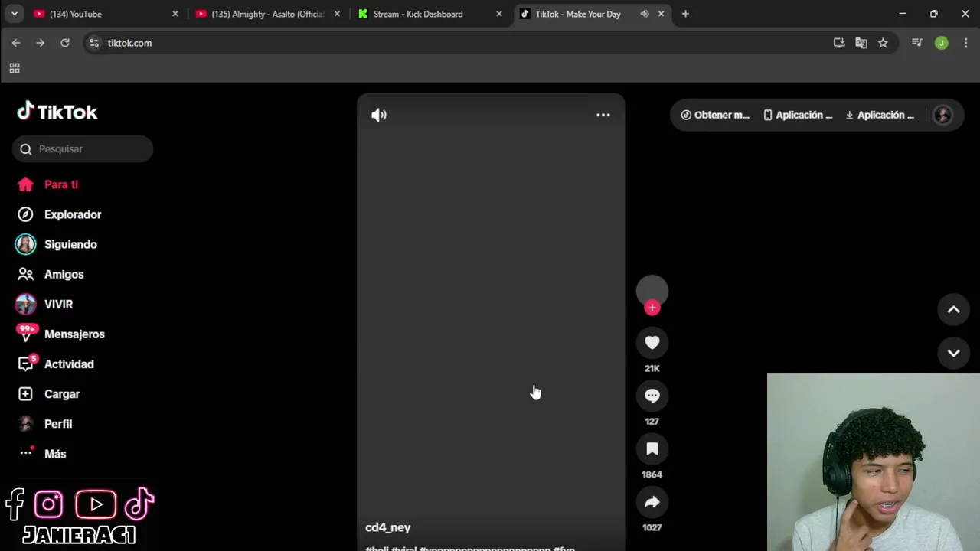The image size is (980, 551).
Task: Click the Aplicación button with download icon
Action: click(x=880, y=115)
